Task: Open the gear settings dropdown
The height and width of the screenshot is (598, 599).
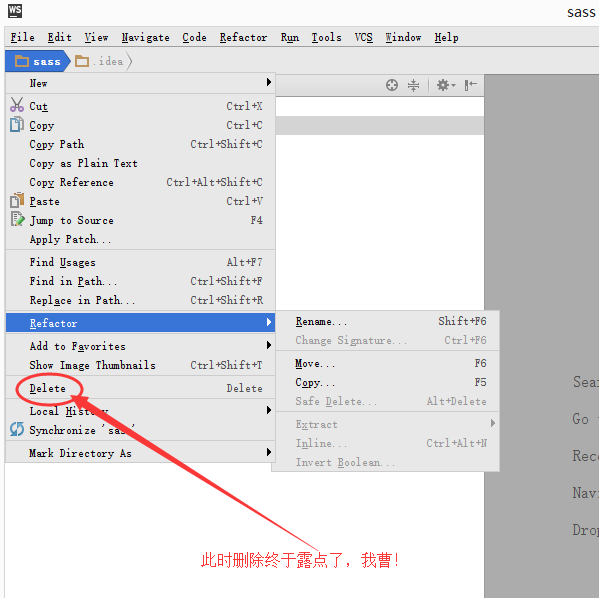Action: 445,85
